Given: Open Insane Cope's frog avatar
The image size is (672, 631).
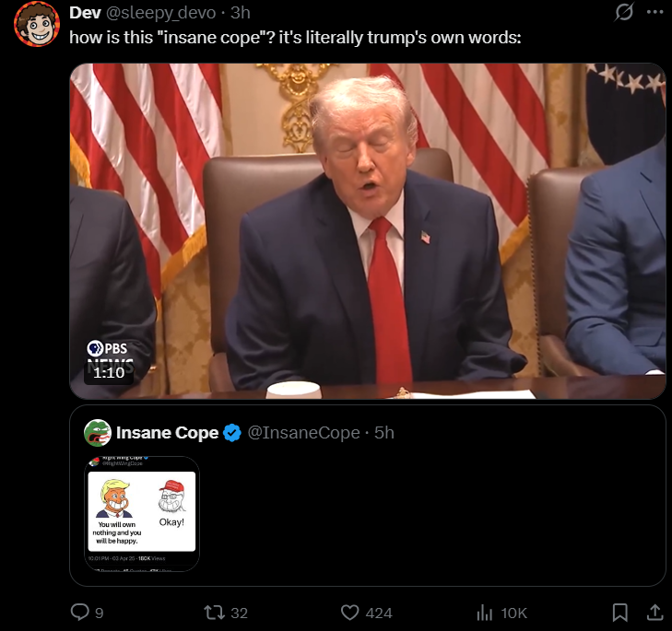Looking at the screenshot, I should (98, 433).
